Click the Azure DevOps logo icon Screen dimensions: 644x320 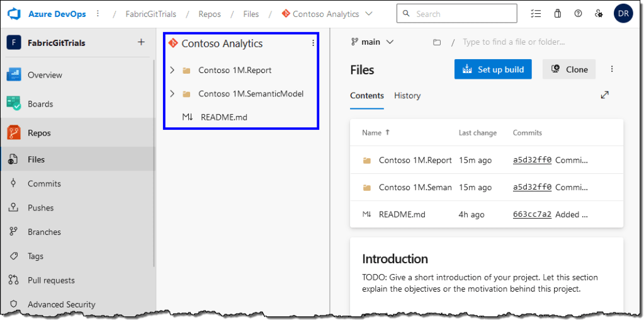(14, 14)
